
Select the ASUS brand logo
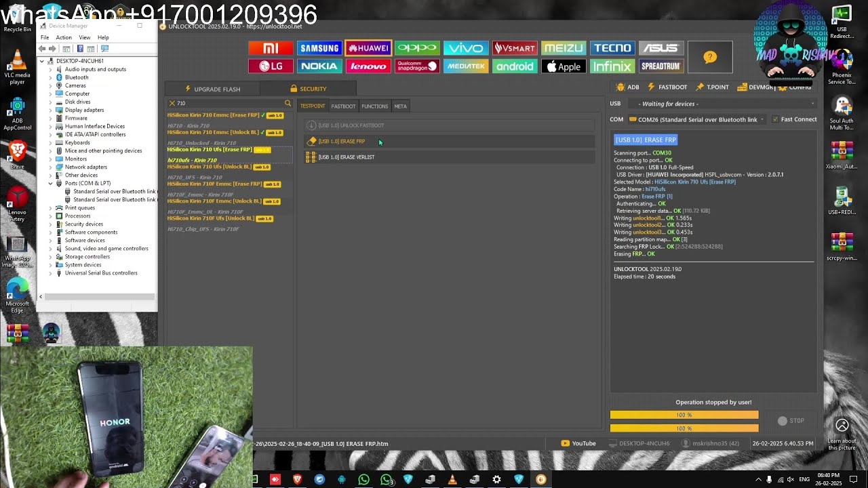(661, 48)
